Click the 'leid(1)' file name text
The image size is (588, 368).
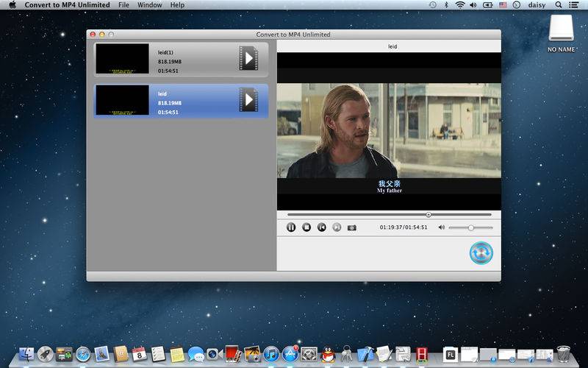[165, 52]
